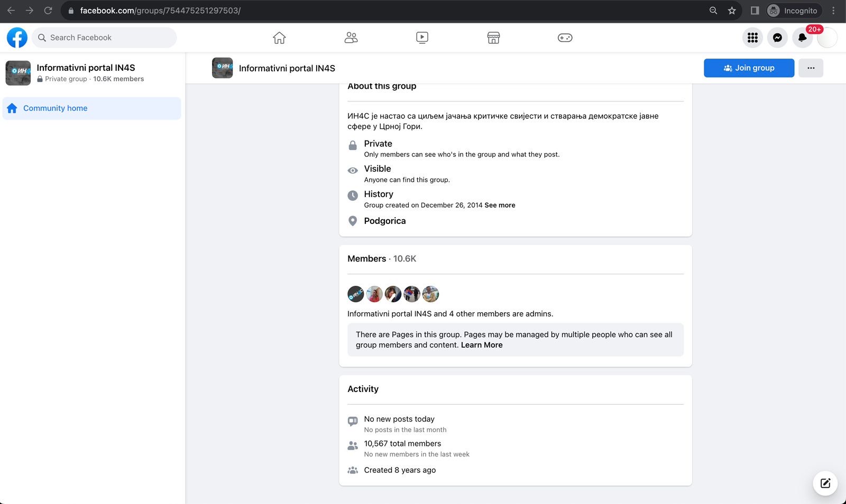The height and width of the screenshot is (504, 846).
Task: Open Messenger from the top bar
Action: tap(777, 38)
